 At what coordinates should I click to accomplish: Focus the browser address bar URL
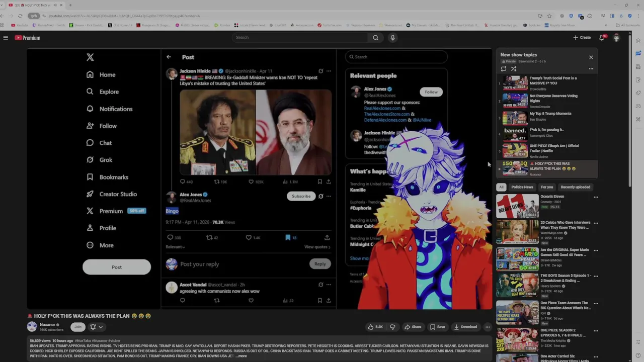coord(124,16)
